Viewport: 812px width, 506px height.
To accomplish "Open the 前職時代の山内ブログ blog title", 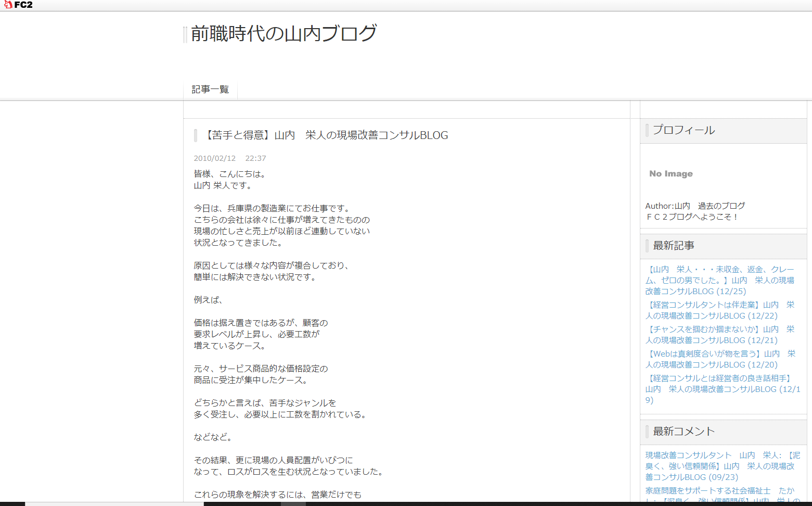I will coord(283,33).
